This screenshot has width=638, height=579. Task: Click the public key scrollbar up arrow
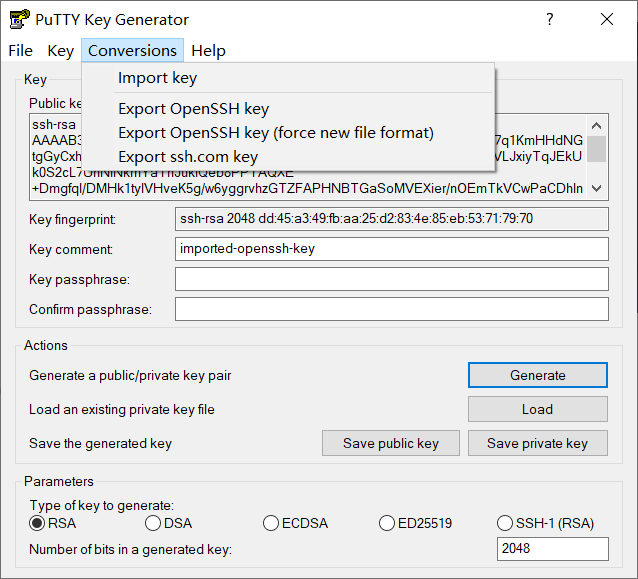(x=596, y=126)
